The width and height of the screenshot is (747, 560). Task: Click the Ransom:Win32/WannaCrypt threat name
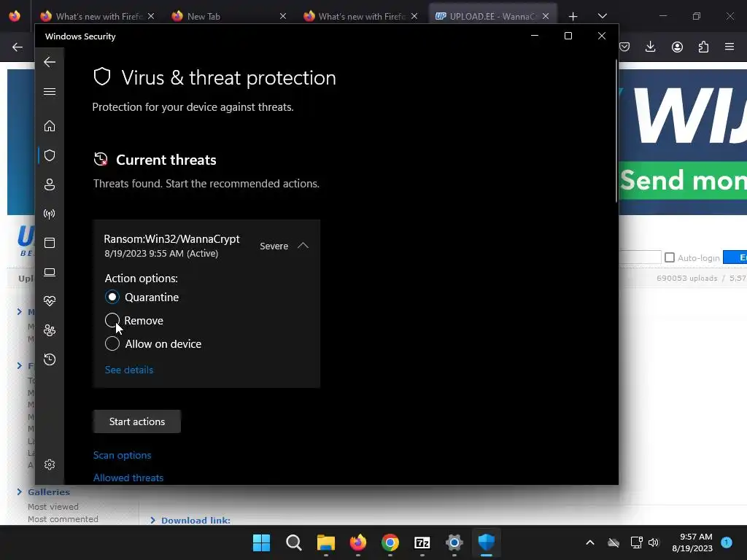tap(171, 239)
